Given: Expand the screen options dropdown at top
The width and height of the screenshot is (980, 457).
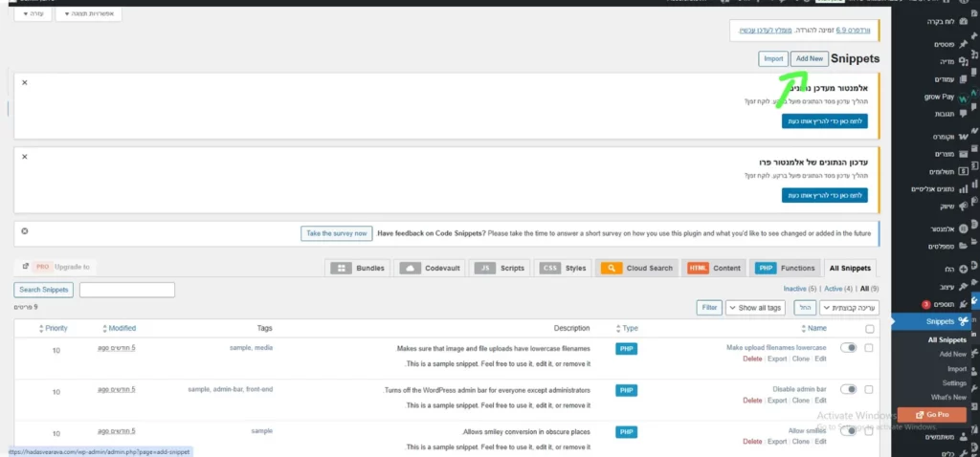Looking at the screenshot, I should 88,13.
